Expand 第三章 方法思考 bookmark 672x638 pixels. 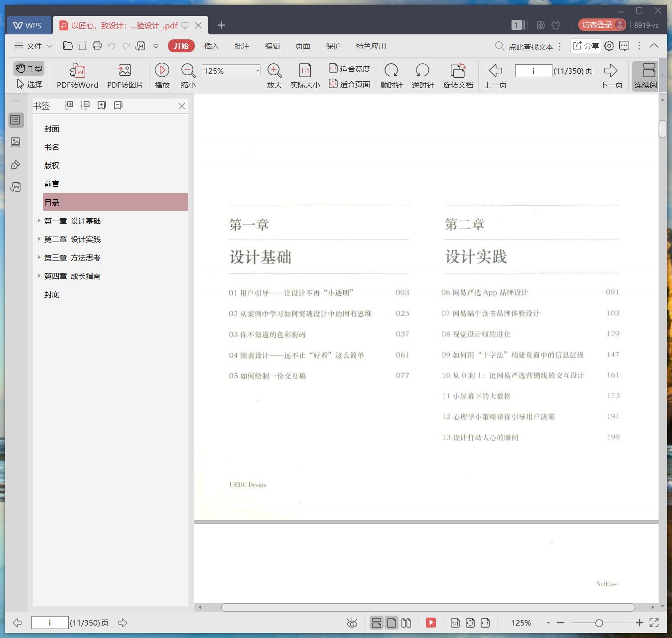(39, 257)
